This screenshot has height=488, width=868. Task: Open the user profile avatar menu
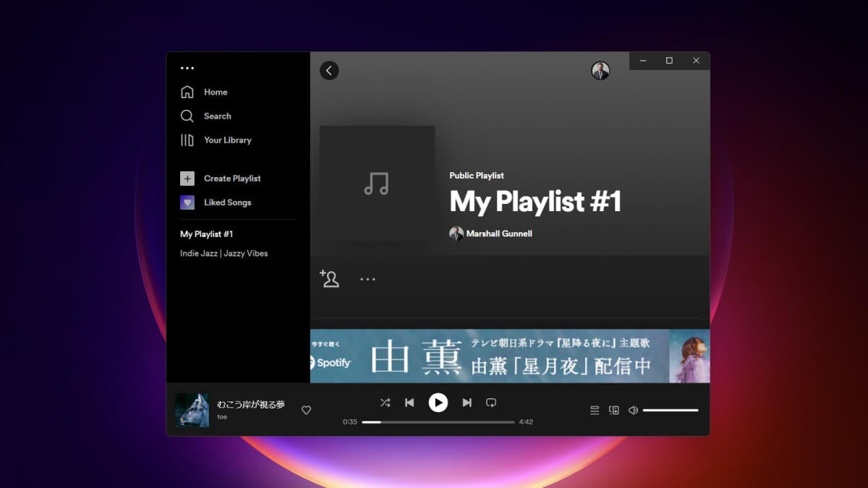600,70
